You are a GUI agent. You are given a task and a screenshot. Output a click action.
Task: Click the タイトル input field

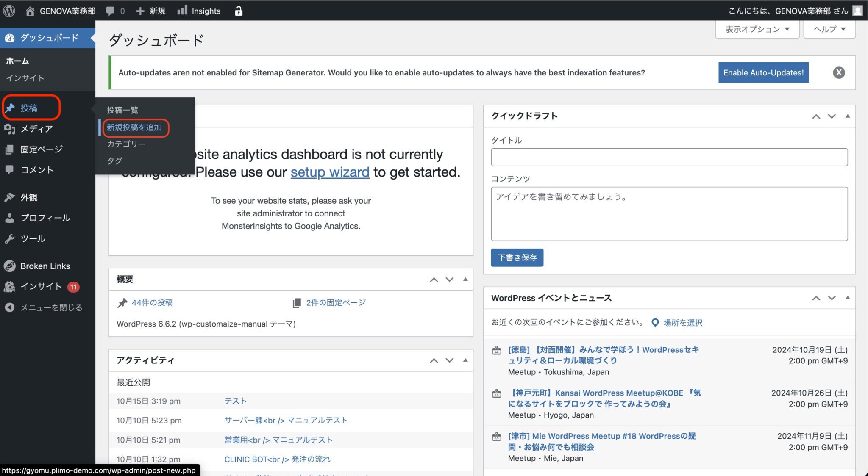point(669,157)
